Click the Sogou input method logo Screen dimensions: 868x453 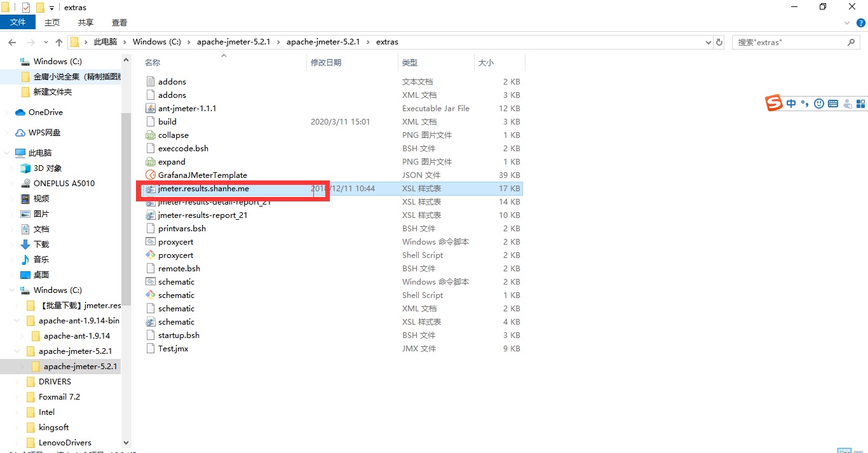coord(773,103)
